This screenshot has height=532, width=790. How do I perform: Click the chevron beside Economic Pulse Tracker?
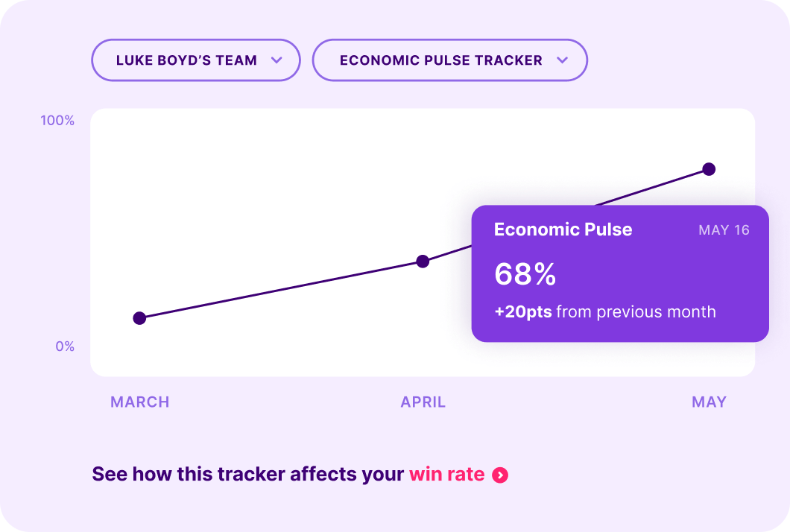(x=563, y=60)
